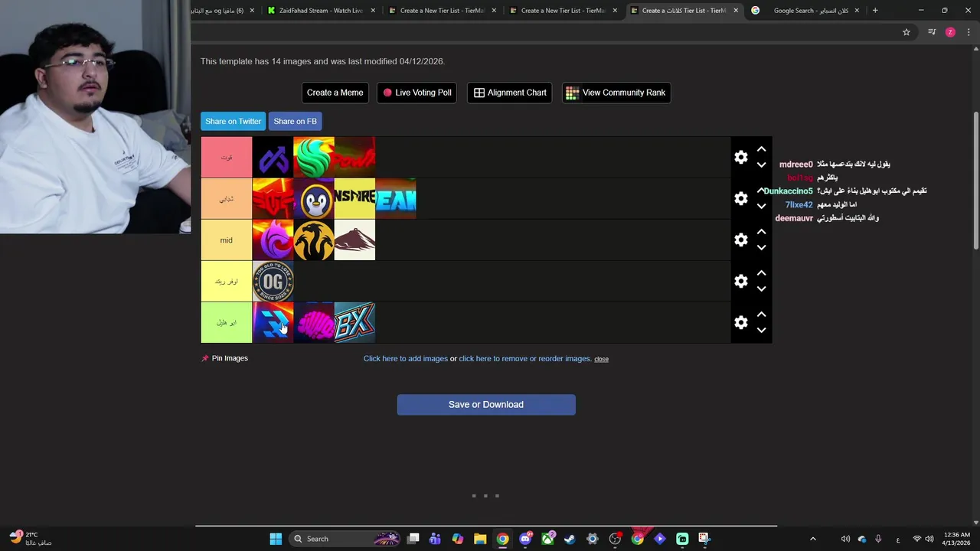Select the pink brain logo thumbnail
The image size is (980, 551).
[x=314, y=322]
